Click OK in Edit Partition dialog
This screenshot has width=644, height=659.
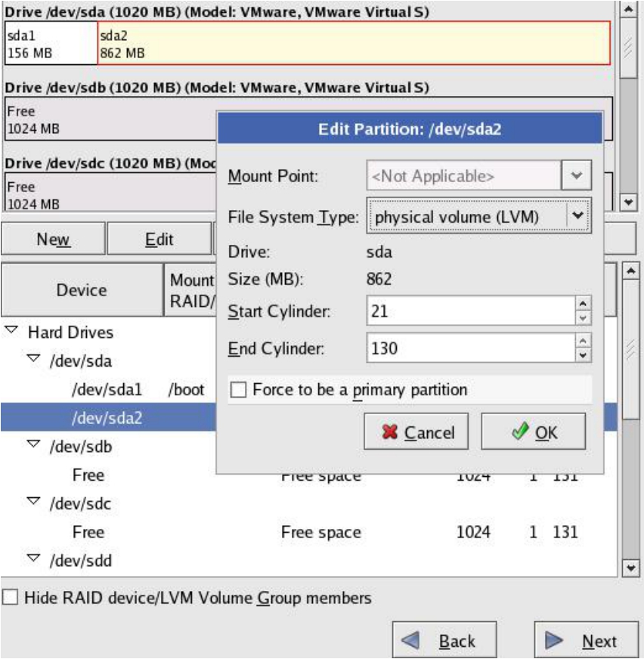[x=533, y=432]
